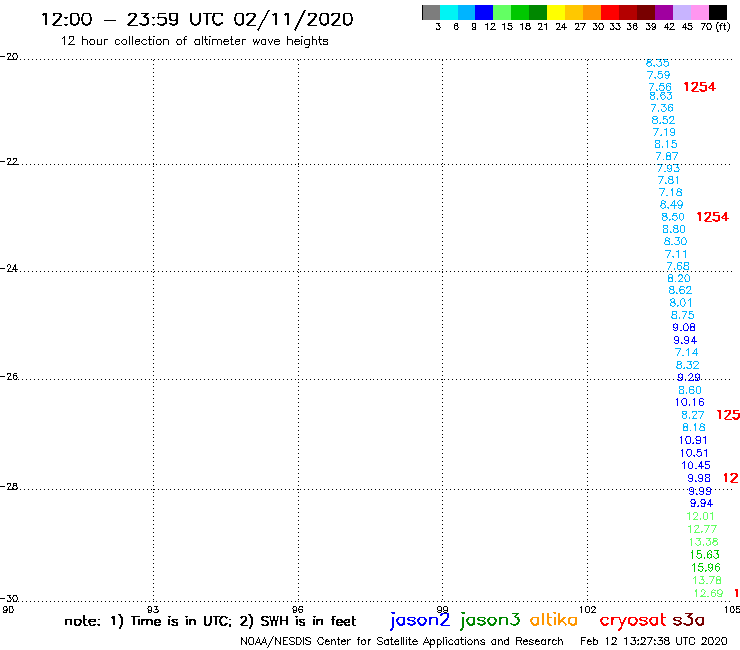Select the dark green 21 ft swatch
This screenshot has height=650, width=740.
(538, 12)
